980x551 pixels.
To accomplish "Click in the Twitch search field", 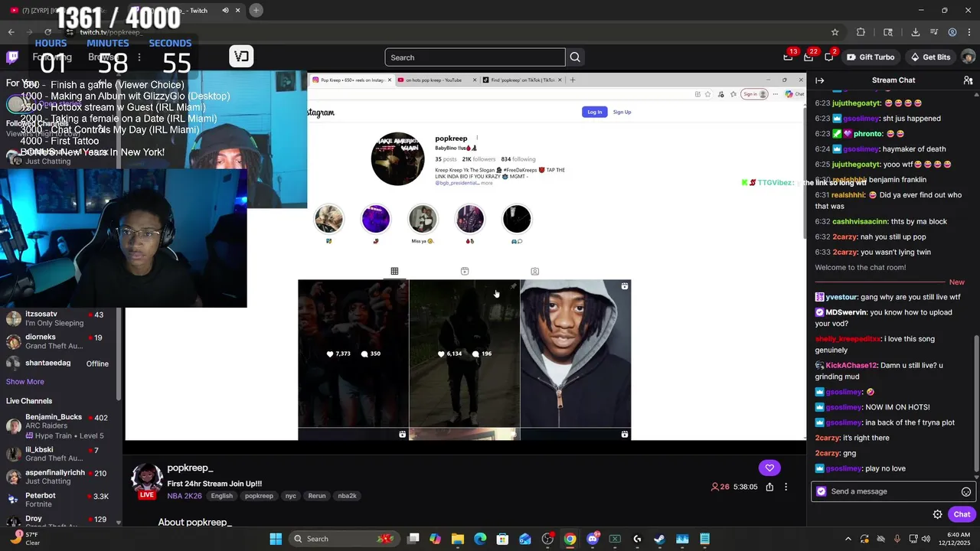I will [x=475, y=57].
